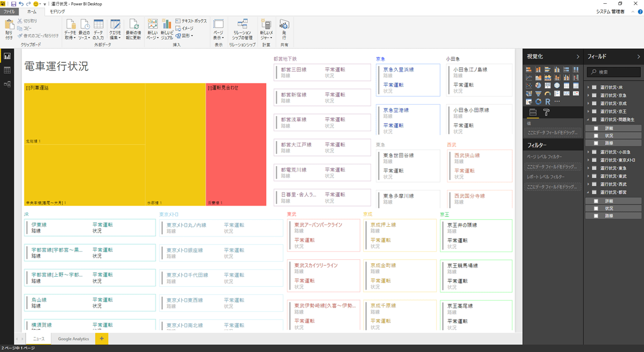Open the Format paint roller tab
644x352 pixels.
(546, 112)
